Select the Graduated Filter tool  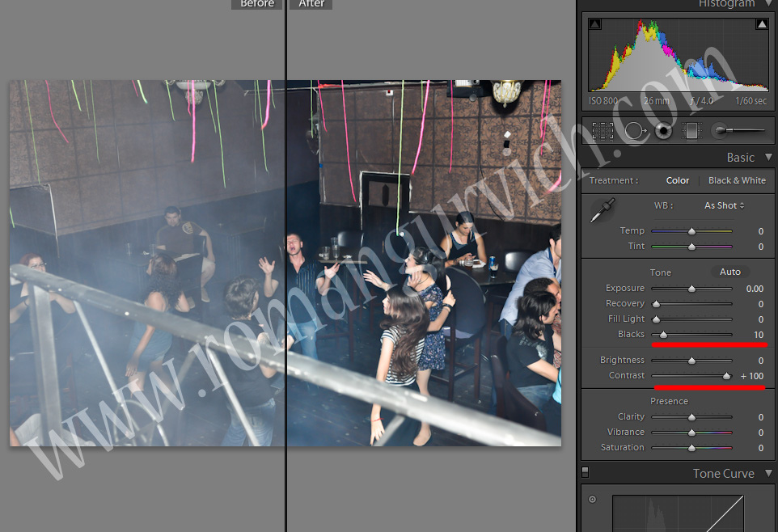pos(691,130)
